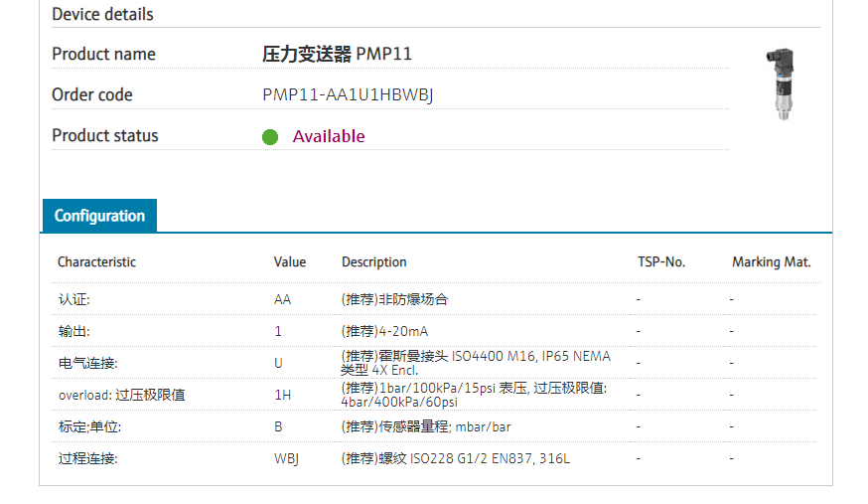Click product name 压力变送器 PMP11

click(x=337, y=54)
